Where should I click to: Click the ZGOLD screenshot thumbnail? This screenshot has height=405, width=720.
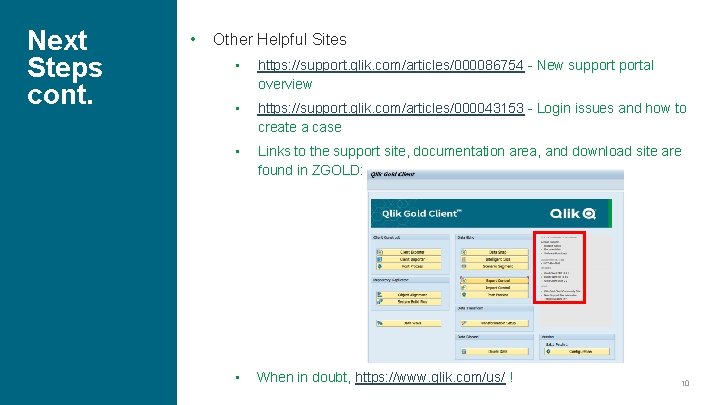pyautogui.click(x=495, y=266)
